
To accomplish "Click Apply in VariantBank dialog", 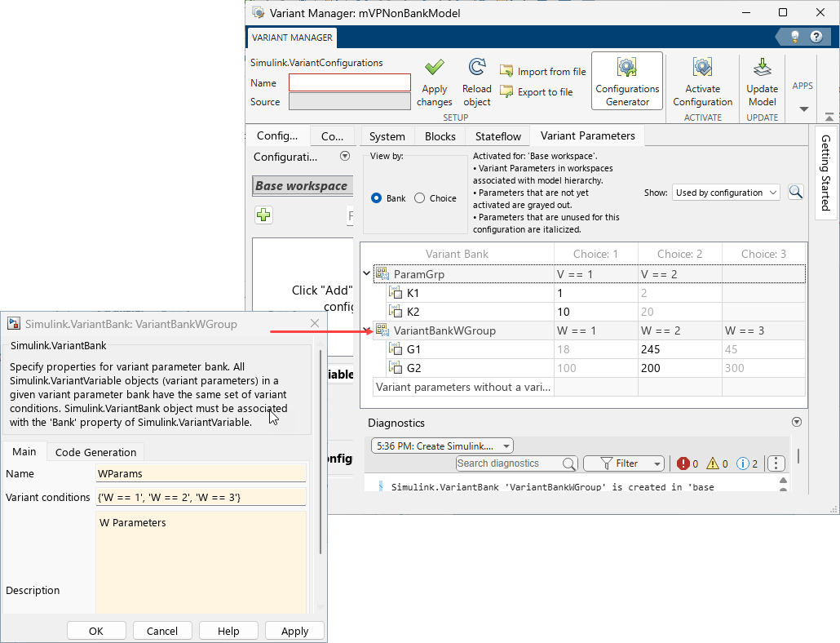I will tap(294, 631).
